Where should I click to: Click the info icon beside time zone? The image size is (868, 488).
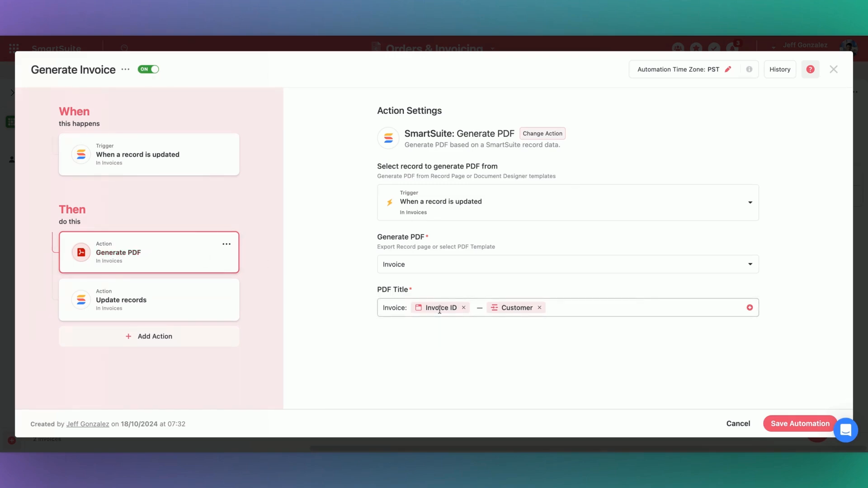click(x=749, y=69)
